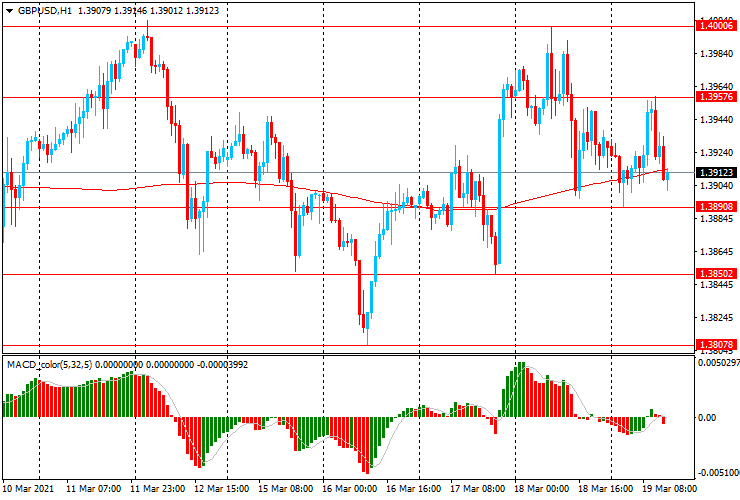Image resolution: width=740 pixels, height=500 pixels.
Task: Click the GBPUSD,H1 chart title text
Action: (x=45, y=9)
